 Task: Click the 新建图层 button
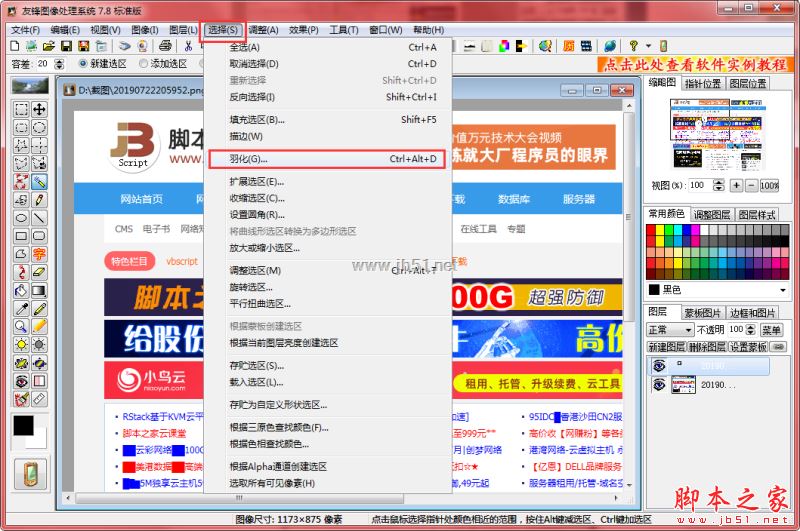(x=666, y=347)
